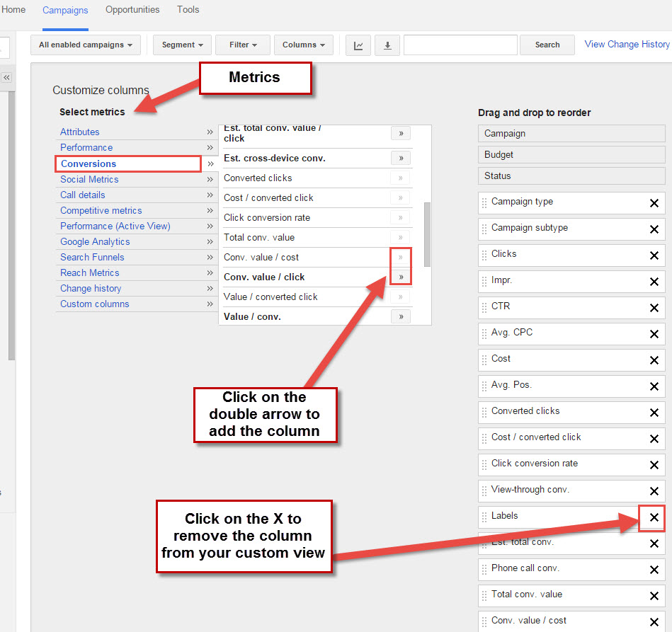Expand the Attributes metrics category
The image size is (672, 632).
pos(79,132)
